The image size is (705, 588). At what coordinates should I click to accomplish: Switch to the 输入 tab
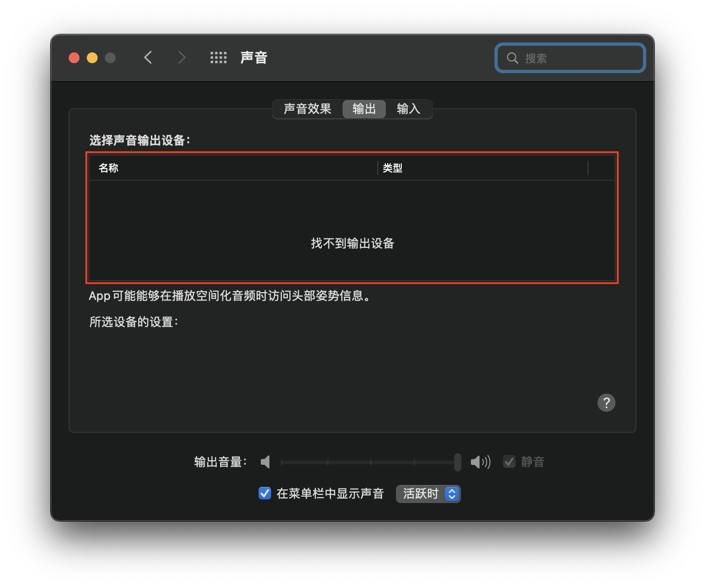pyautogui.click(x=408, y=109)
